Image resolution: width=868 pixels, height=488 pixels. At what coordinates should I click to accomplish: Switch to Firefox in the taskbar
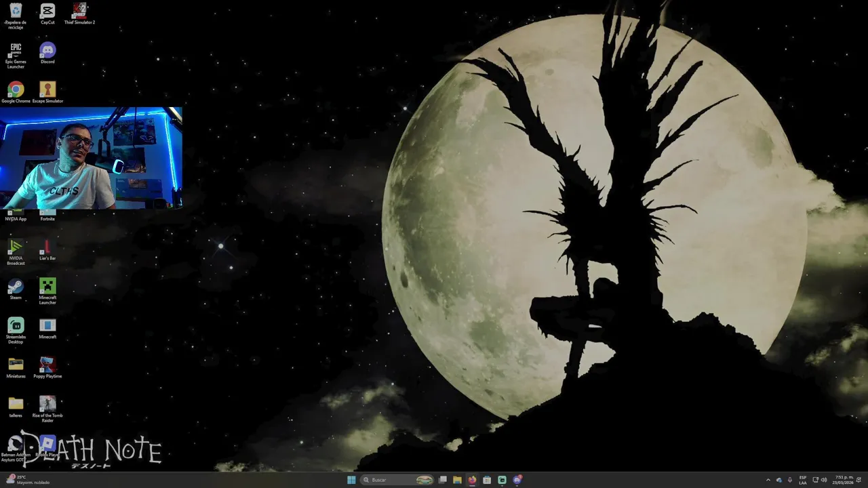pyautogui.click(x=472, y=480)
